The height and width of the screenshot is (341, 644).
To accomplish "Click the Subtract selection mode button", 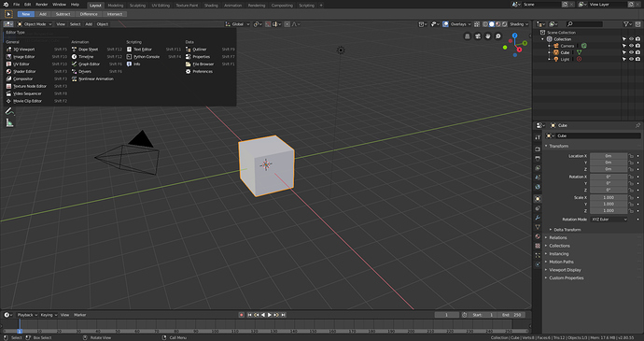I will point(63,14).
